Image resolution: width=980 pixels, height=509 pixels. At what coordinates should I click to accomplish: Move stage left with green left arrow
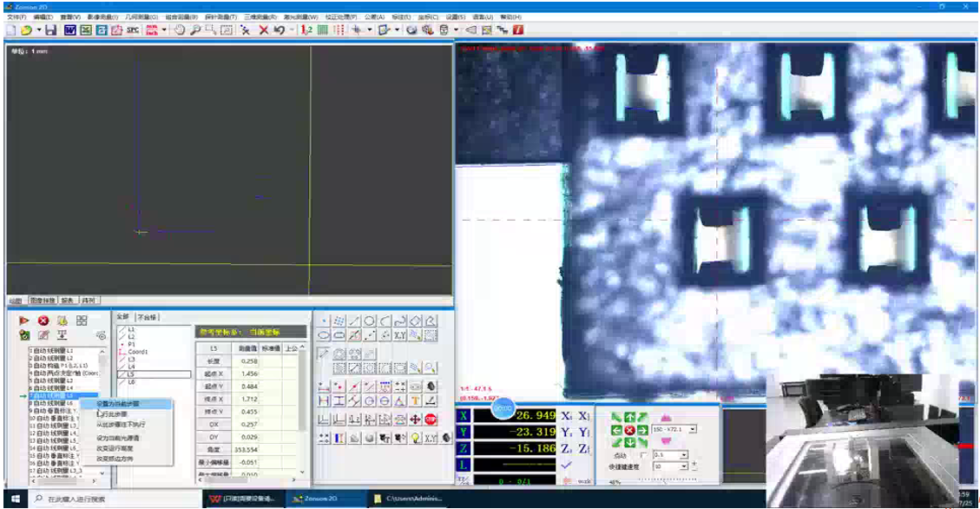tap(616, 430)
